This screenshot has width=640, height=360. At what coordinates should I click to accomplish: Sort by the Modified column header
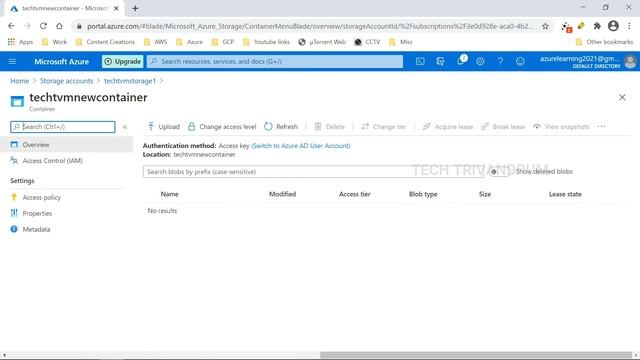tap(282, 194)
